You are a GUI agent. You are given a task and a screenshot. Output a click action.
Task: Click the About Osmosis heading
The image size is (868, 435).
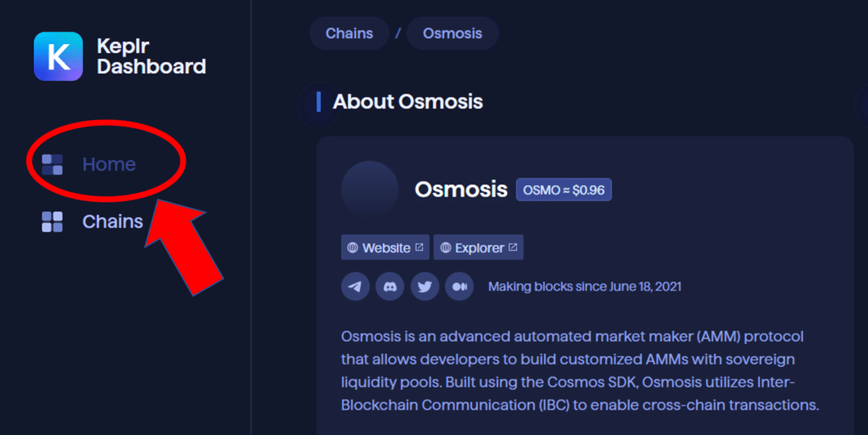pos(407,102)
